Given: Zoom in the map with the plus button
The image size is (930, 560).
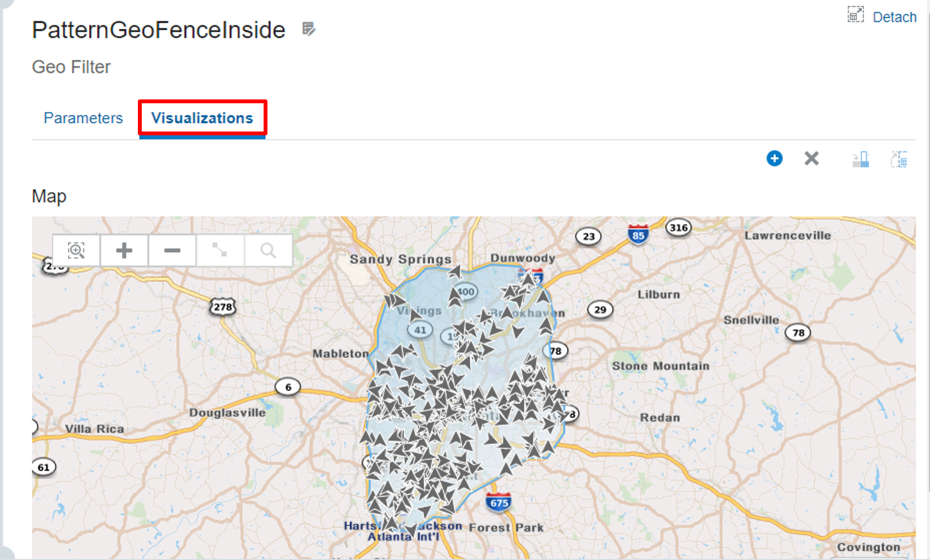Looking at the screenshot, I should coord(124,250).
